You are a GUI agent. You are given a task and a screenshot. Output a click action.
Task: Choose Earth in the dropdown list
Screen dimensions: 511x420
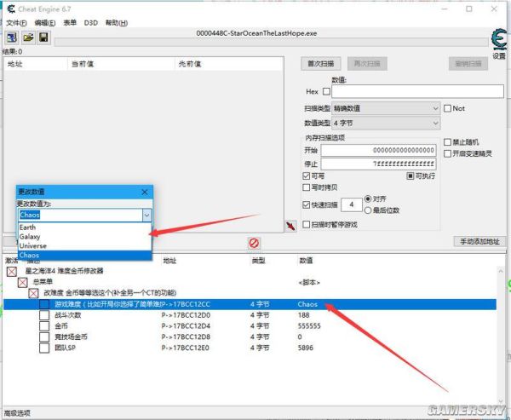[84, 227]
